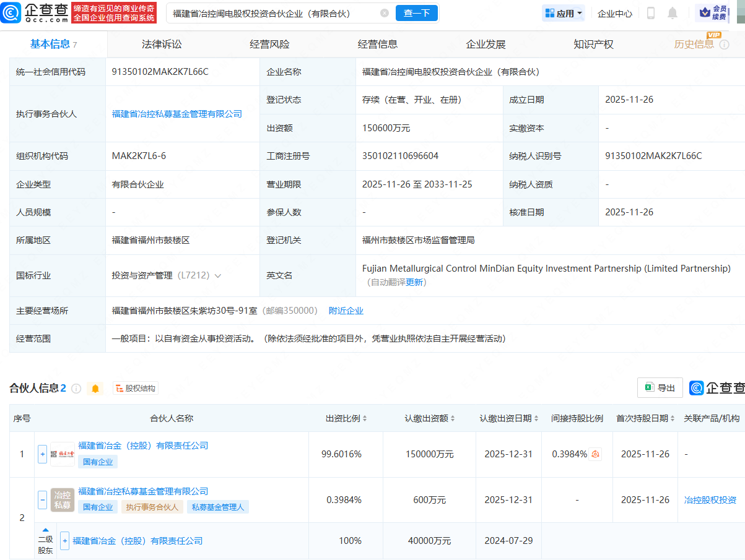The width and height of the screenshot is (745, 560).
Task: Click 福建省冶金（控股）company logo thumbnail
Action: point(62,454)
